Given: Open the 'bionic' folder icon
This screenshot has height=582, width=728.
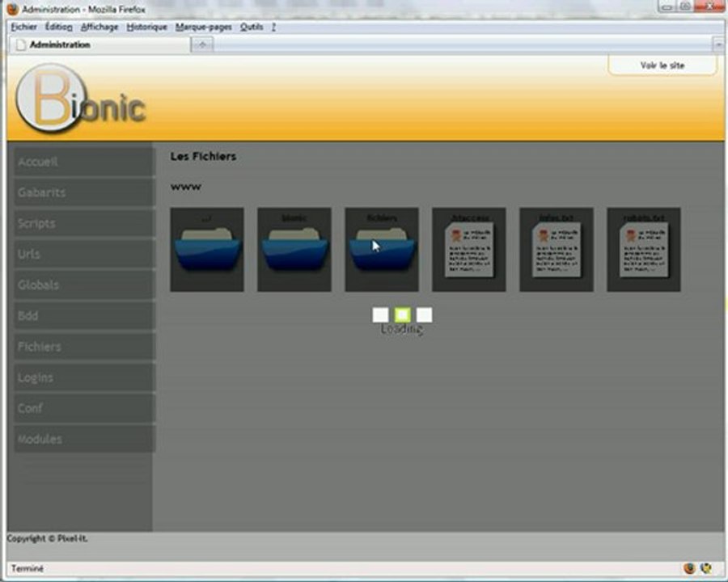Looking at the screenshot, I should [x=294, y=249].
